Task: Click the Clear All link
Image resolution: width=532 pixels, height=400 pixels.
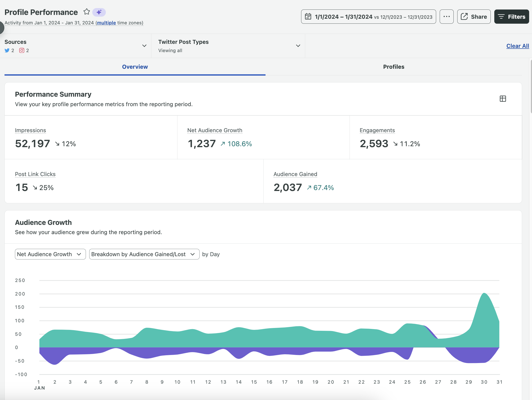Action: coord(517,46)
